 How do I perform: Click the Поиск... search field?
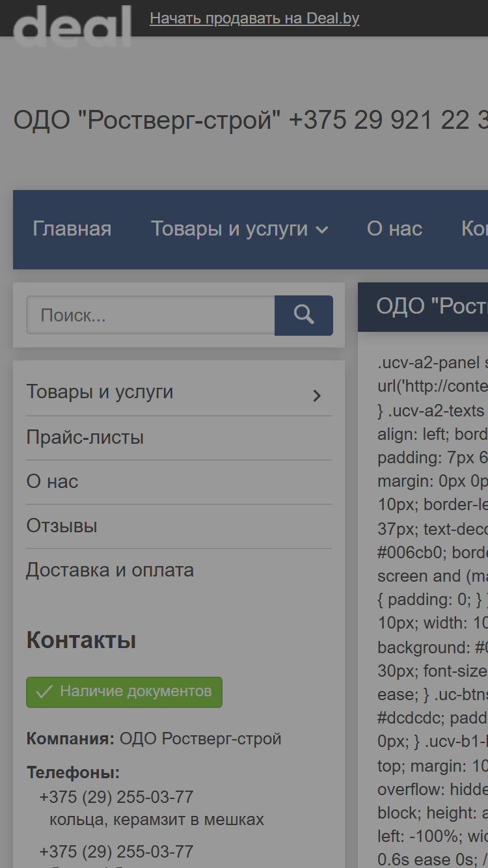[150, 316]
